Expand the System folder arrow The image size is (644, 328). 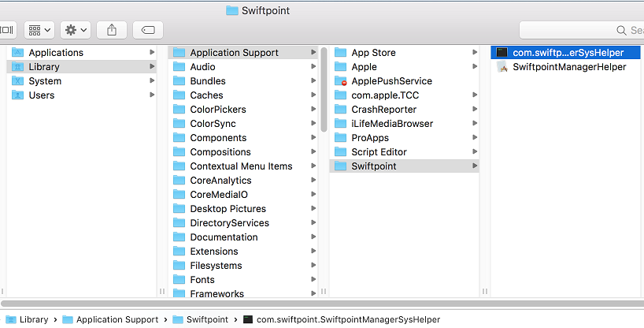point(152,80)
